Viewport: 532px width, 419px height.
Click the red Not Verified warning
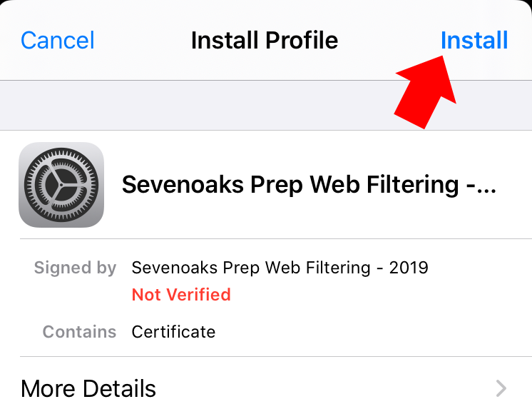[181, 294]
